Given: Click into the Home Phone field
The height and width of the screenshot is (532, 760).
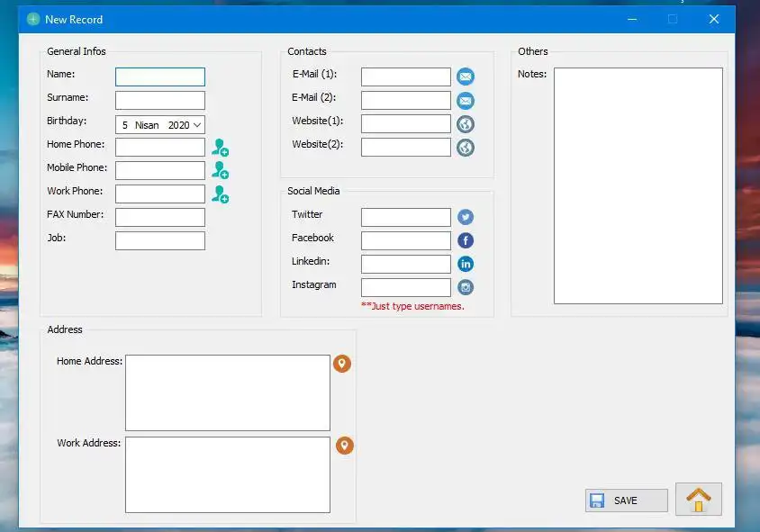Looking at the screenshot, I should (x=160, y=148).
